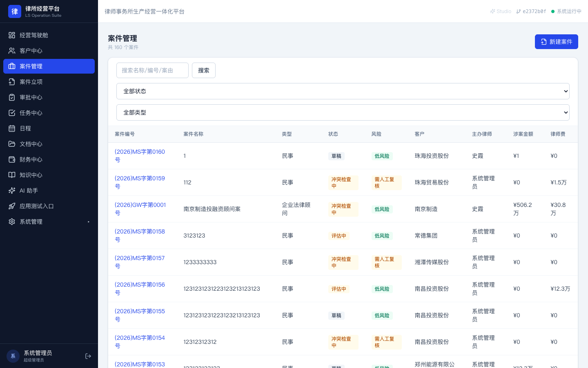Click the ¥1.5万 fee cell

tap(559, 182)
